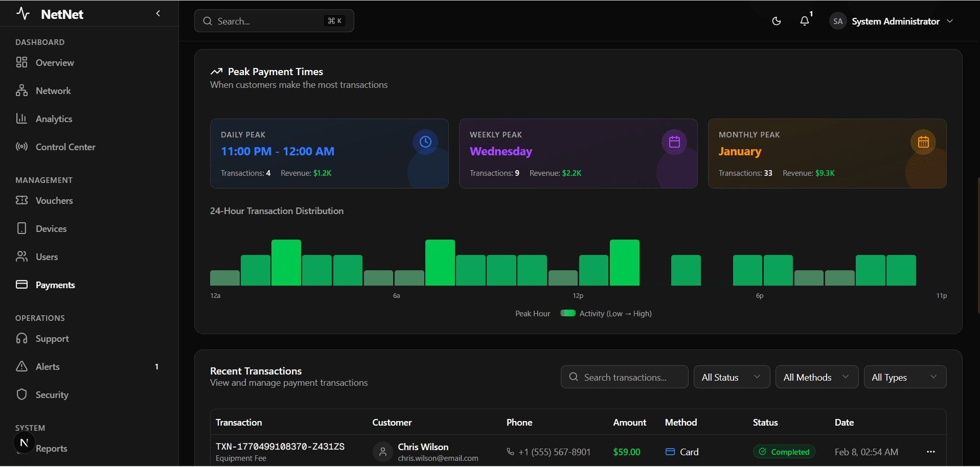
Task: Click the Security shield icon
Action: 21,394
